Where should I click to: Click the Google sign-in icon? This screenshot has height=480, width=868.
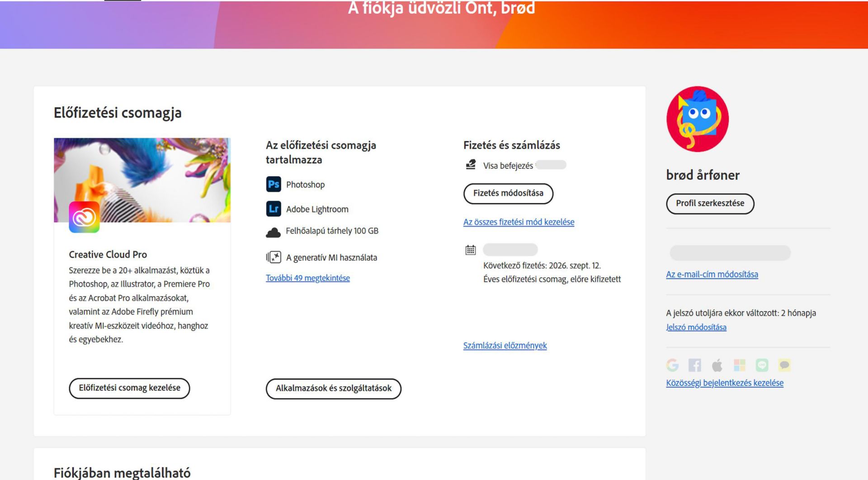click(672, 365)
